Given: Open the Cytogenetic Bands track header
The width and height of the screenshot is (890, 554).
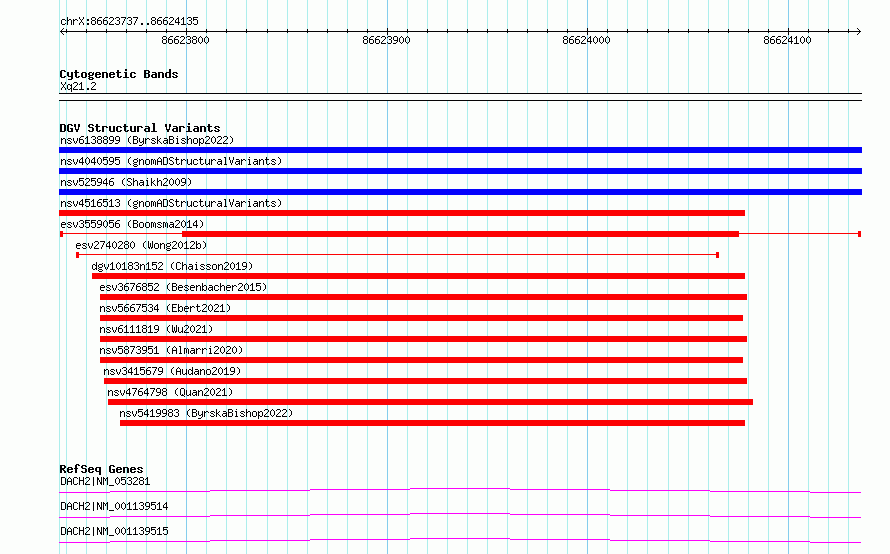Looking at the screenshot, I should coord(119,74).
